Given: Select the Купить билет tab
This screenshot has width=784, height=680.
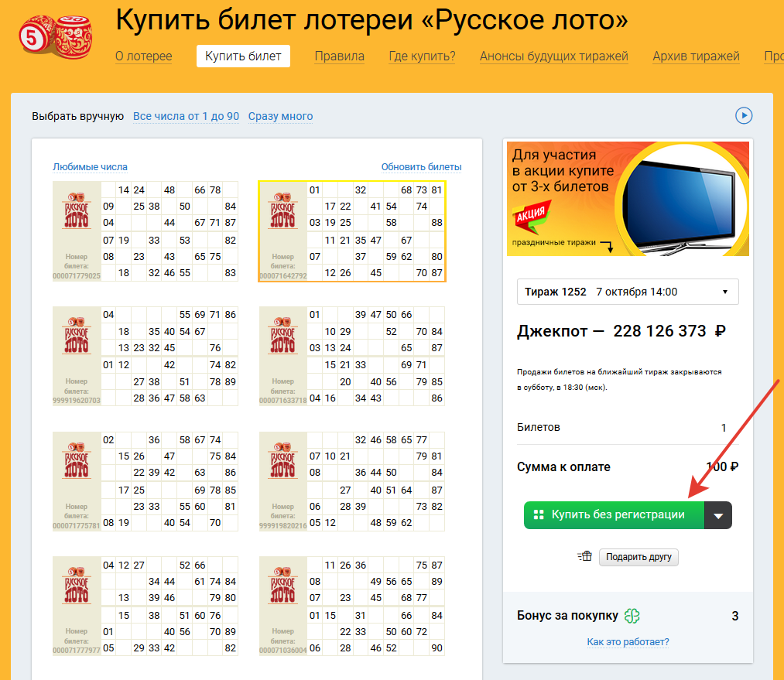Looking at the screenshot, I should tap(243, 56).
